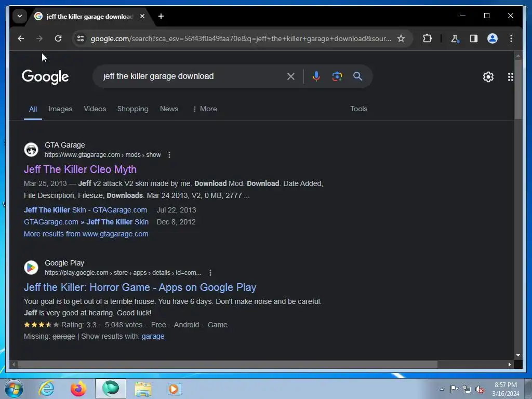Switch to Shopping results
This screenshot has height=399, width=532.
point(132,109)
